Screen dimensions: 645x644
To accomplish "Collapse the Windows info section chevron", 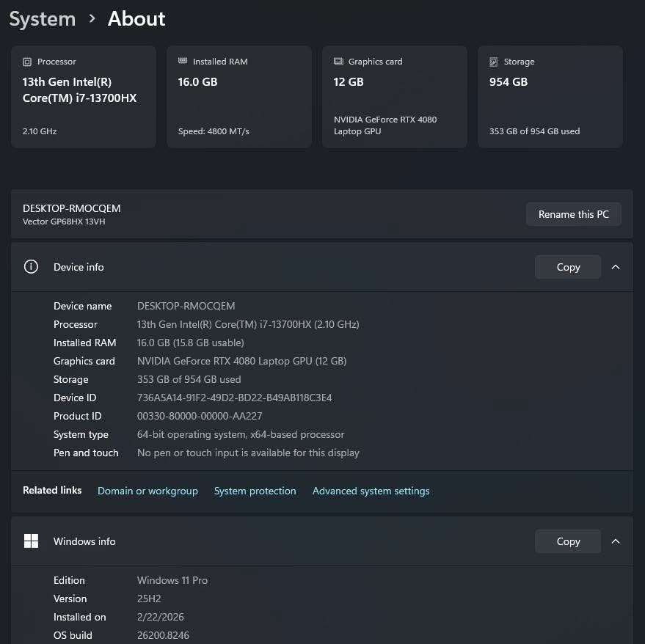I will click(616, 541).
